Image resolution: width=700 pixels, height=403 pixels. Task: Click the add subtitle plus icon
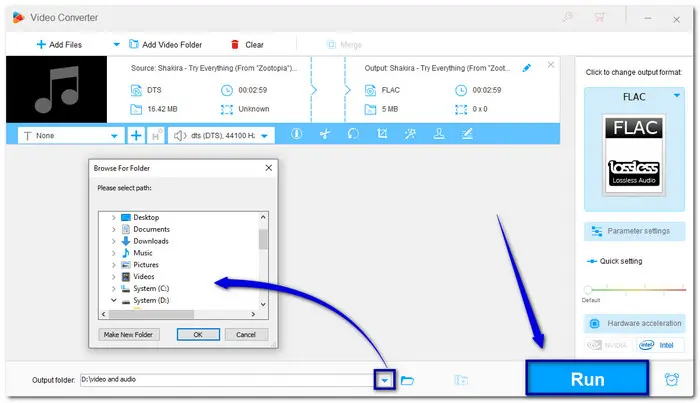136,136
